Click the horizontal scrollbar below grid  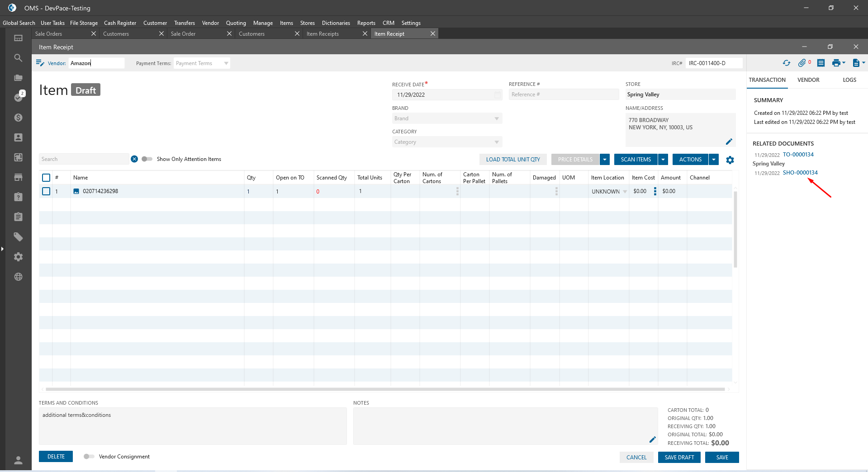click(384, 389)
